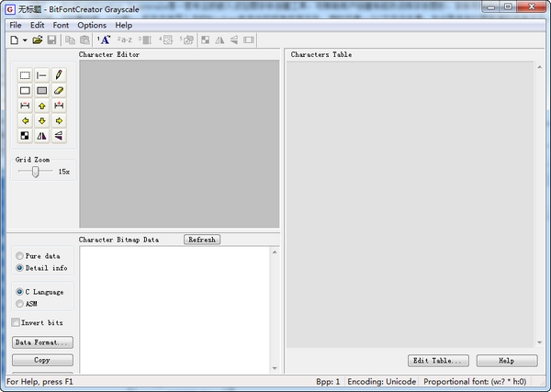Click the bitmap data scrollbar down arrow
This screenshot has height=392, width=551.
[274, 368]
